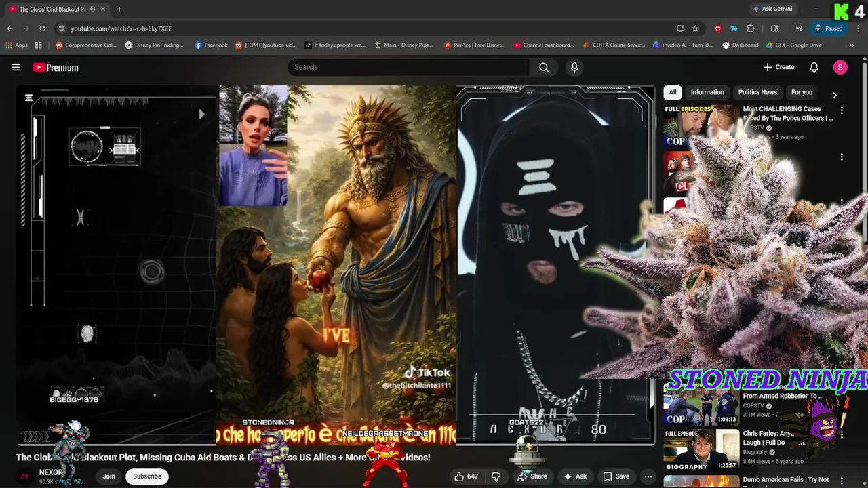Screen dimensions: 868x488
Task: Open Comprehensive Gol... bookmark
Action: click(86, 45)
